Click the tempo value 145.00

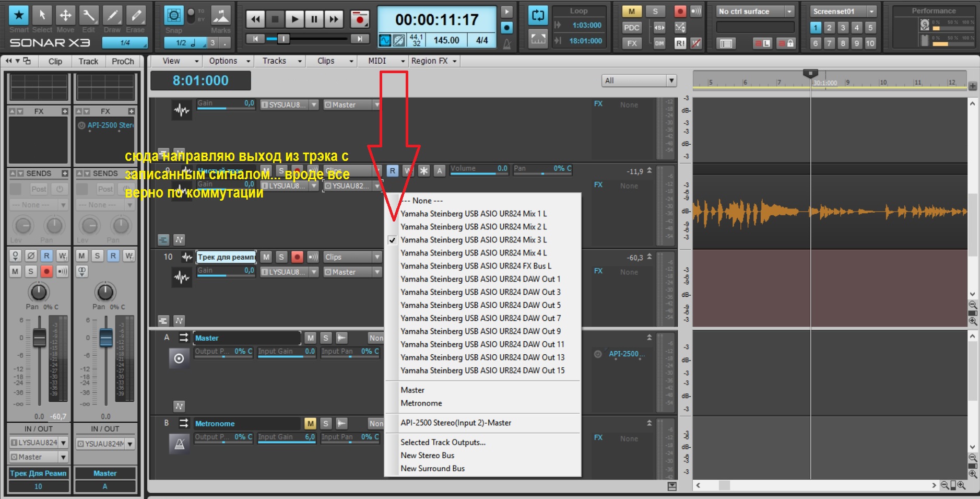click(446, 40)
